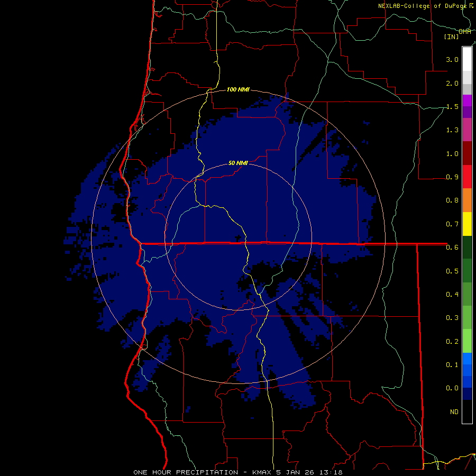Viewport: 476px width, 476px height.
Task: Click the 0.0 legend value
Action: coord(452,388)
